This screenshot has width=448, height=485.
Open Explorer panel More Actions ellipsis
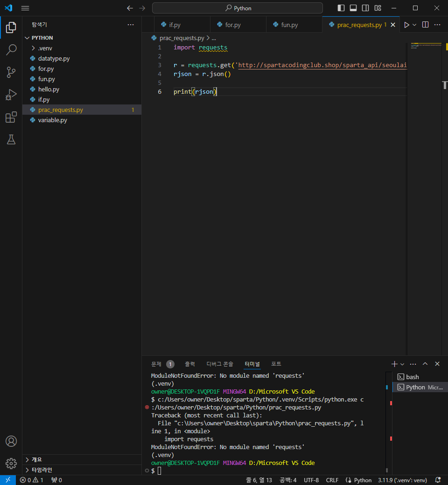(x=131, y=25)
